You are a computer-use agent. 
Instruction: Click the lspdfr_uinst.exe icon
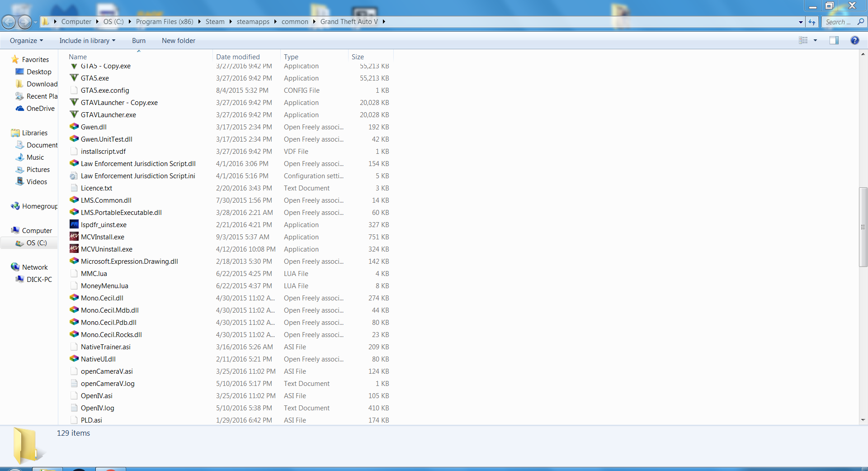coord(74,224)
